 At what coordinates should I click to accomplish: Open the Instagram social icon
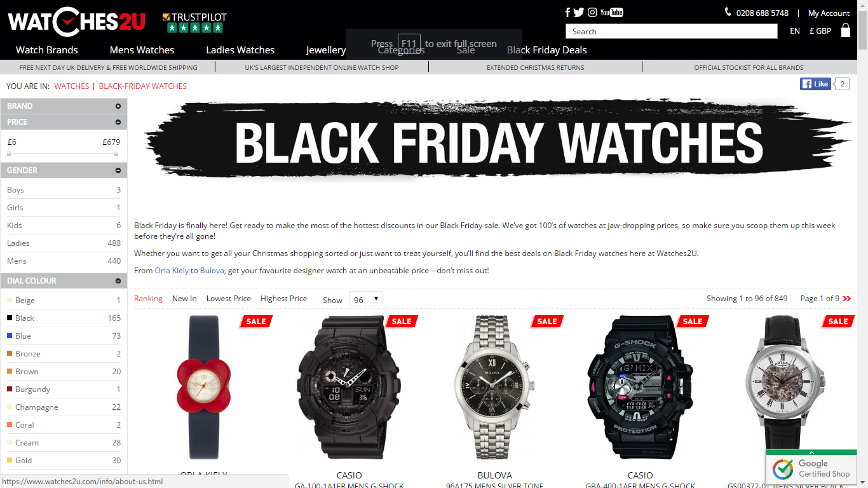point(592,12)
